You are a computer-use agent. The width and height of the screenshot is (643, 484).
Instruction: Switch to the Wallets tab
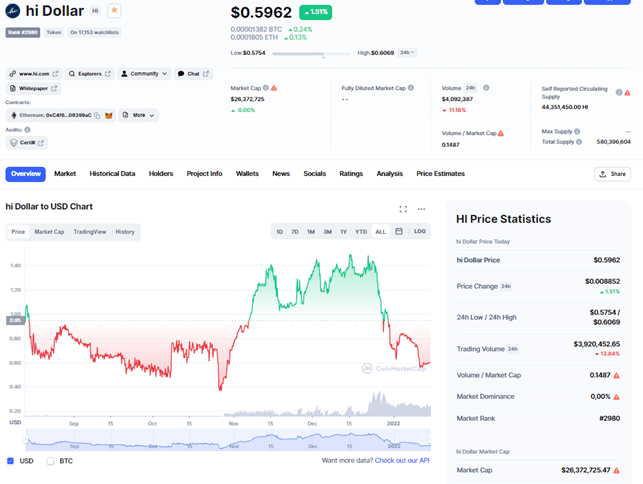247,174
